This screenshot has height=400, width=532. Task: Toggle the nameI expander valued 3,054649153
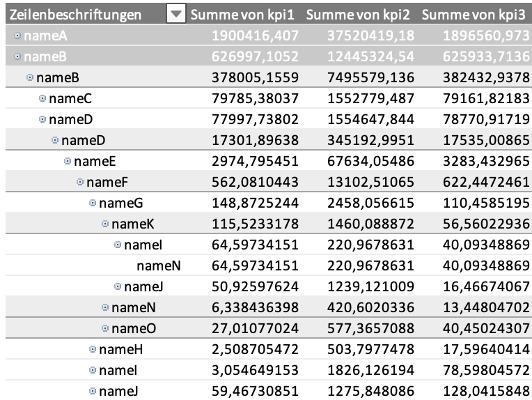click(x=93, y=370)
